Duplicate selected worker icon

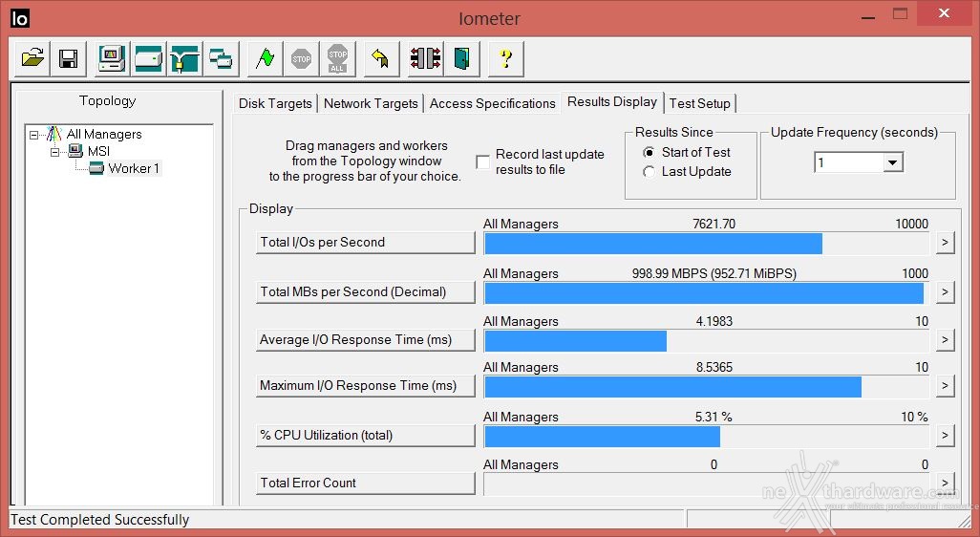[222, 58]
